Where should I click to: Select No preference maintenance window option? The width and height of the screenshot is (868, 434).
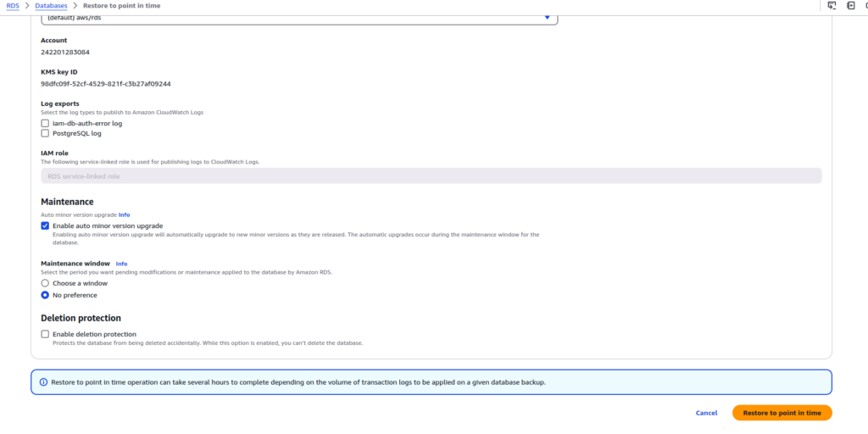click(45, 295)
